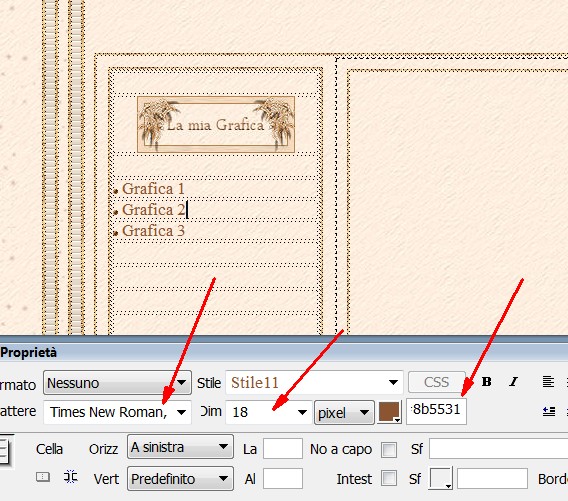Open the brown text color swatch
Image resolution: width=568 pixels, height=501 pixels.
pyautogui.click(x=389, y=412)
